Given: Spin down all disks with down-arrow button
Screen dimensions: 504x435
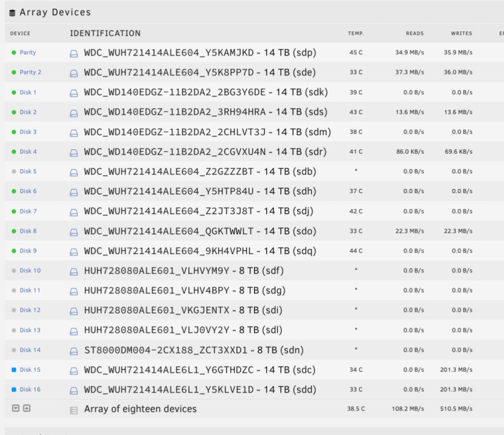Looking at the screenshot, I should (x=16, y=408).
